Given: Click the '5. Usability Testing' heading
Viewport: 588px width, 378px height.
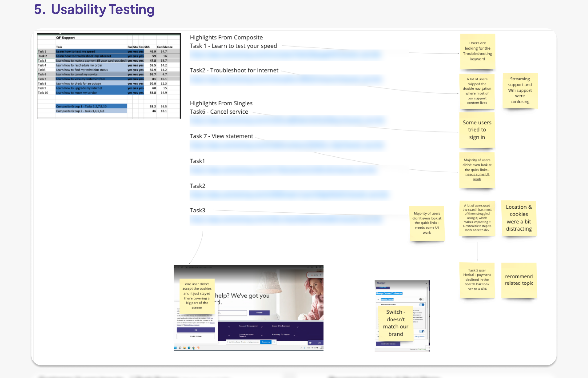Looking at the screenshot, I should [94, 9].
